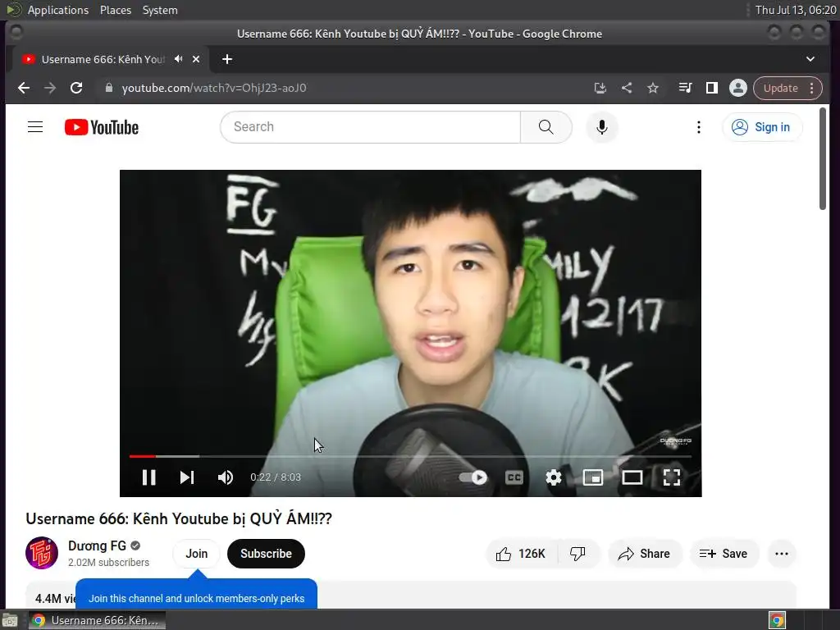This screenshot has width=840, height=630.
Task: View site information lock icon
Action: 109,88
